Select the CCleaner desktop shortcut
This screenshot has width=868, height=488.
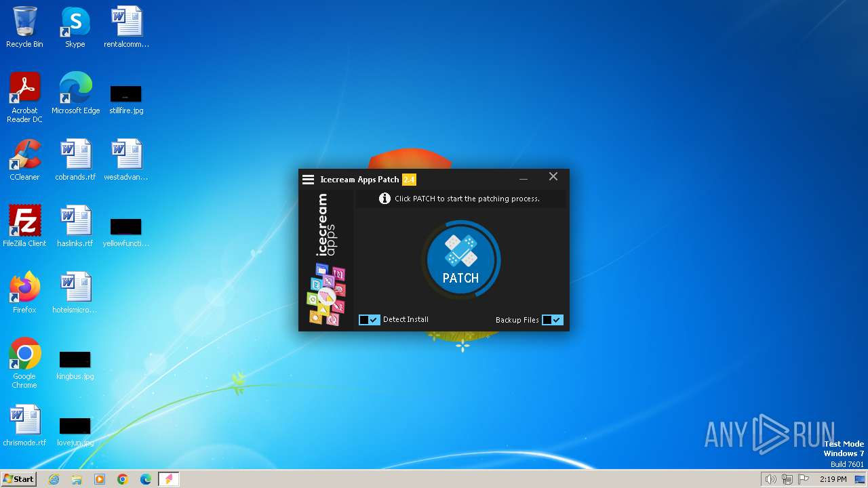coord(24,161)
